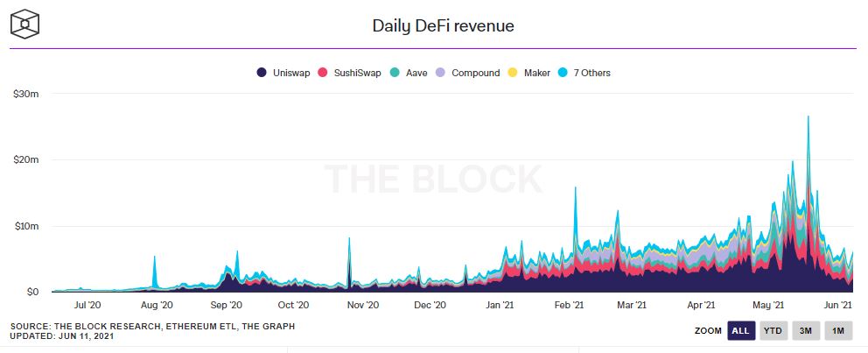Click the yellow Maker legend dot
Screen dimensions: 868x353
point(513,73)
